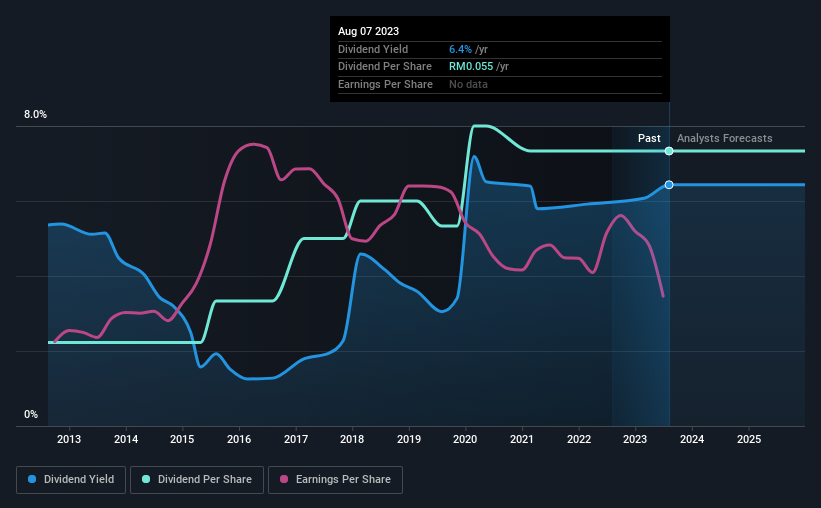
Task: Click the 2022 x-axis label
Action: click(x=579, y=439)
